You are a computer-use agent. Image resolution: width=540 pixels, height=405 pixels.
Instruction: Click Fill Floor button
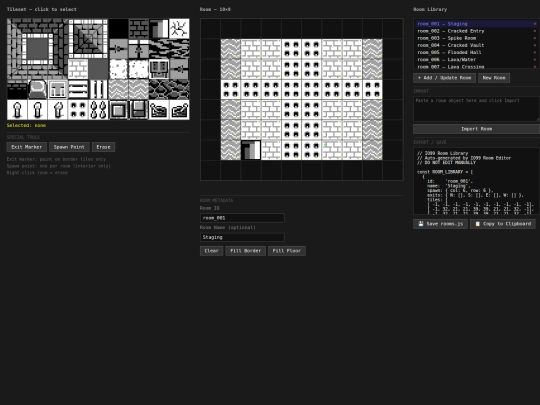click(x=287, y=251)
